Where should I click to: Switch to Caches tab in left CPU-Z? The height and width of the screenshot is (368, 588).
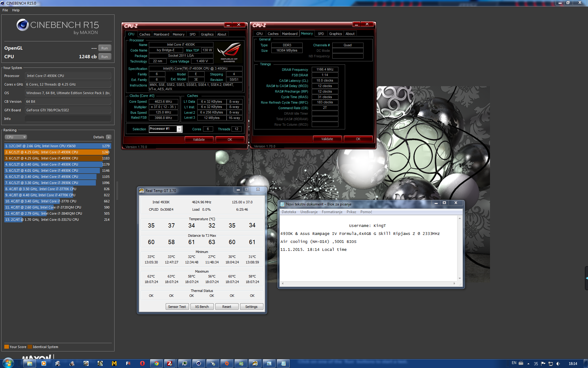coord(145,34)
